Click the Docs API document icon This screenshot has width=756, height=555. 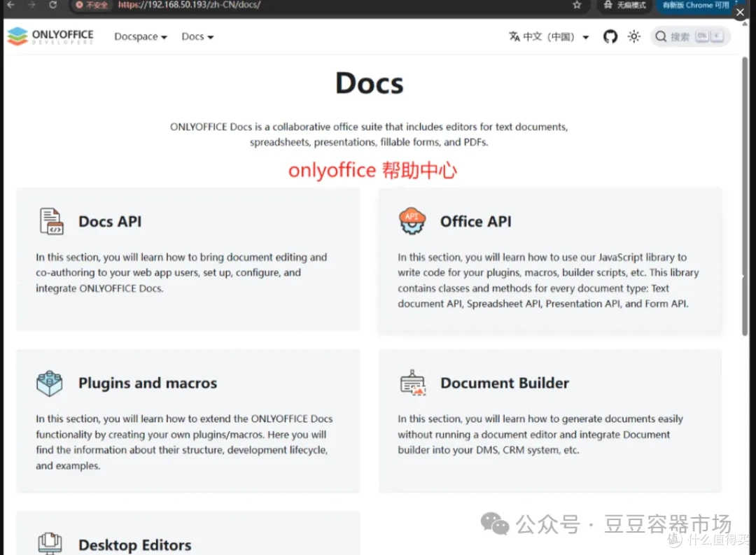coord(52,221)
